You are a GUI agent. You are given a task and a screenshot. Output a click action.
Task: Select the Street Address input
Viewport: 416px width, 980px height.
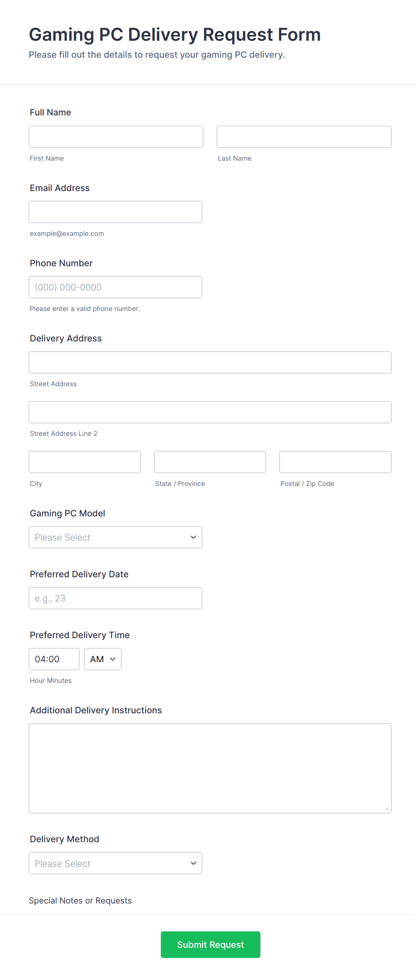click(210, 362)
